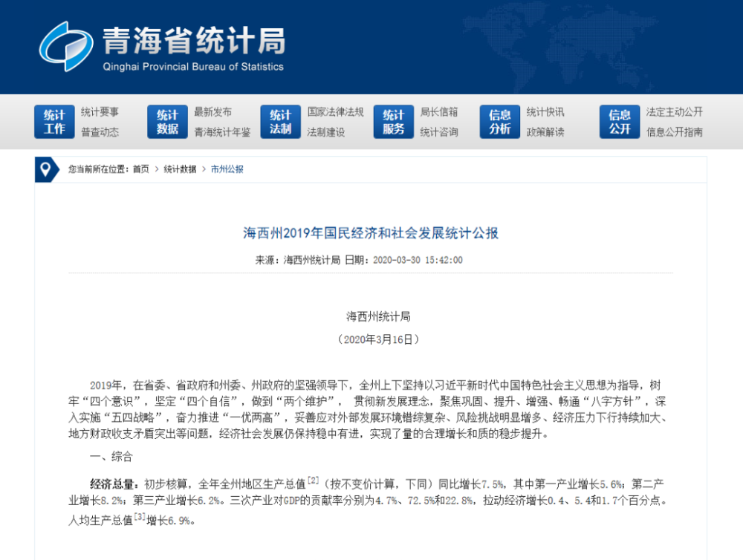Open 局长信箱 link

[x=439, y=112]
